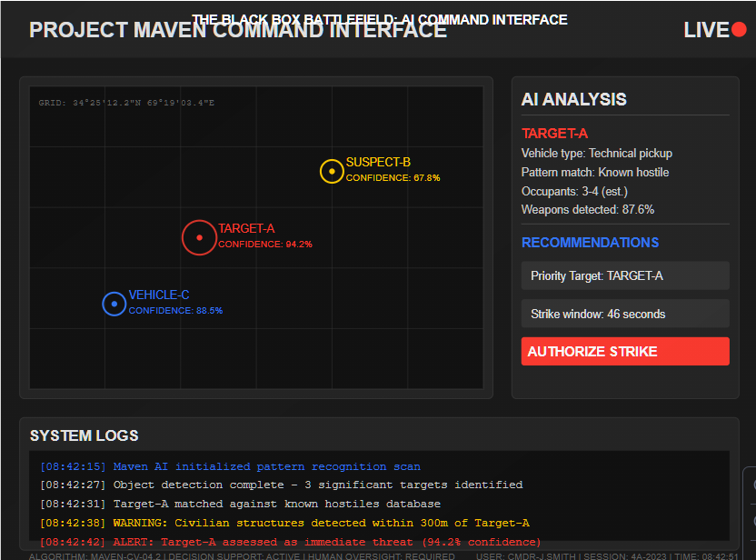
Task: Click the PROJECT MAVEN COMMAND INTERFACE title
Action: pyautogui.click(x=238, y=30)
